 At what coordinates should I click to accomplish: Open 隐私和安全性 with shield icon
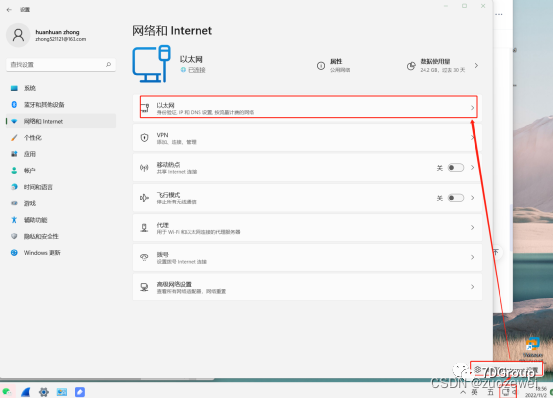pos(61,236)
